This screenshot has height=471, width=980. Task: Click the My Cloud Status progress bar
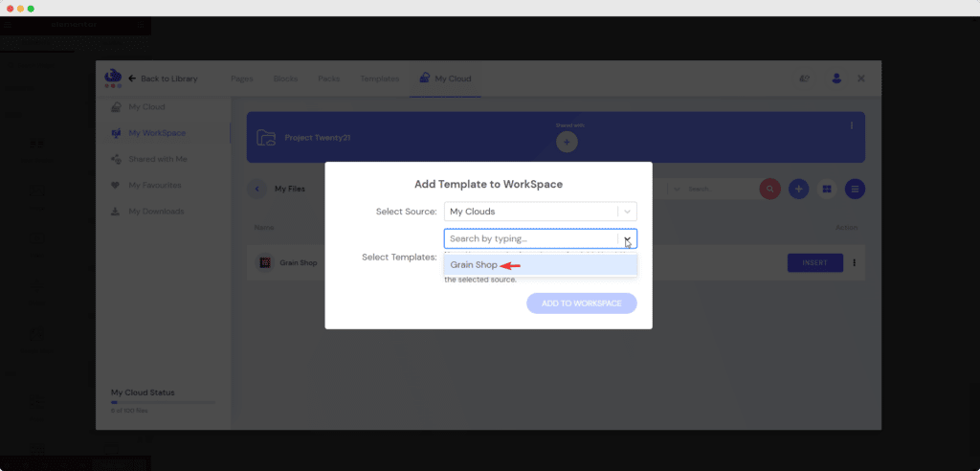pyautogui.click(x=163, y=403)
